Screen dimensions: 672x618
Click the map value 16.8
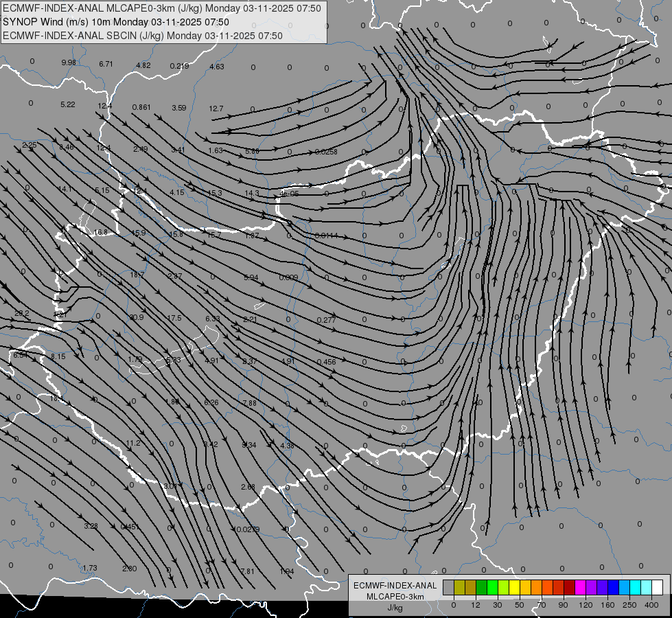[100, 233]
